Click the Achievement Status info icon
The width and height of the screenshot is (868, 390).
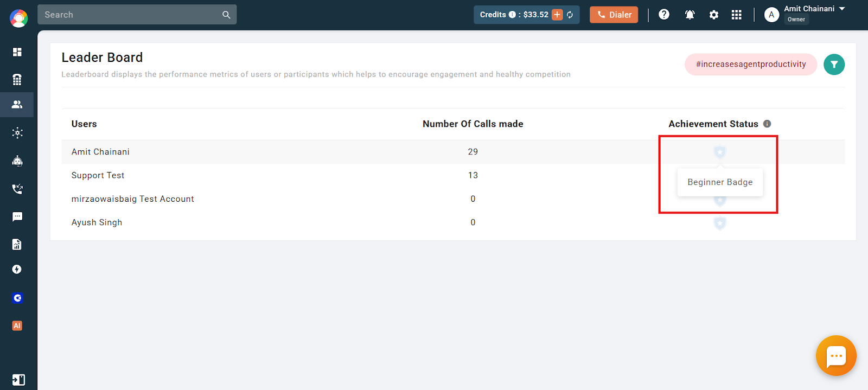click(767, 124)
